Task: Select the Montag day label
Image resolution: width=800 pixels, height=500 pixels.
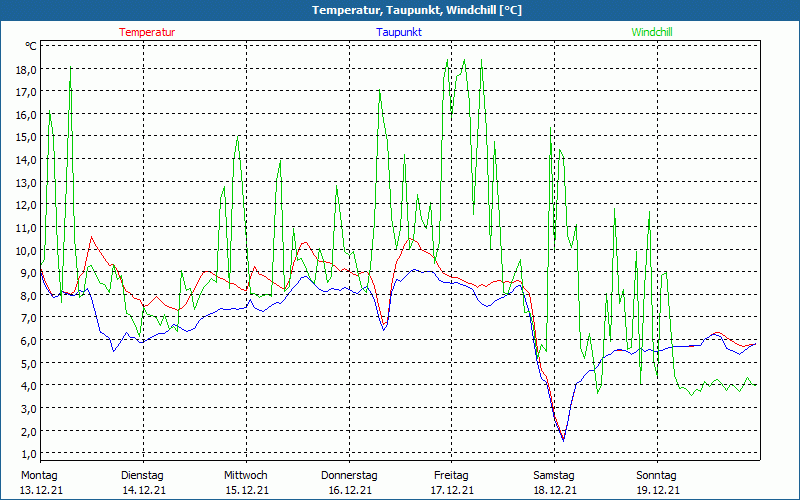Action: click(x=39, y=475)
